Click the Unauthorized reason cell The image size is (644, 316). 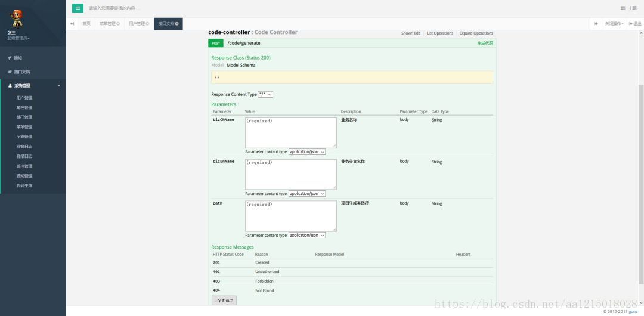click(x=267, y=272)
